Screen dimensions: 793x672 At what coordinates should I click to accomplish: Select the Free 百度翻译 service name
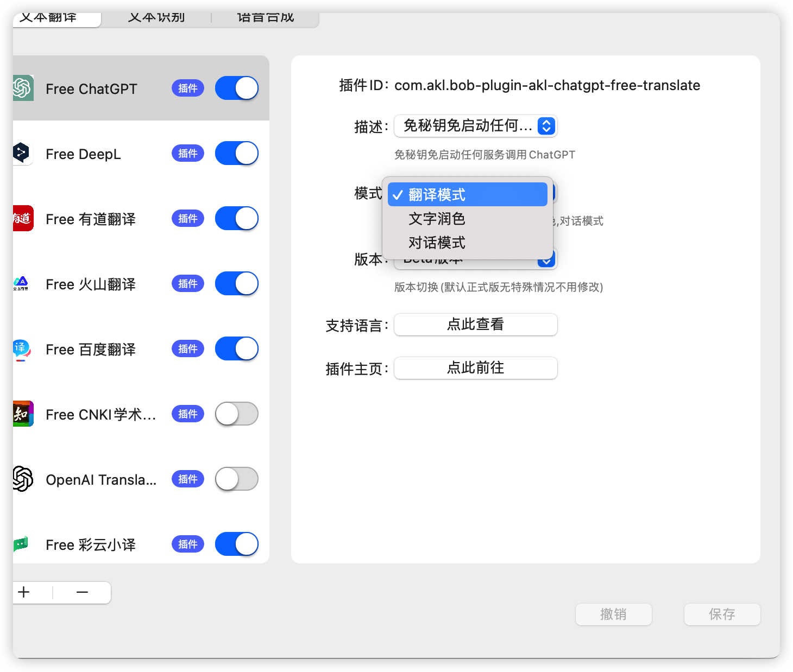(x=91, y=350)
